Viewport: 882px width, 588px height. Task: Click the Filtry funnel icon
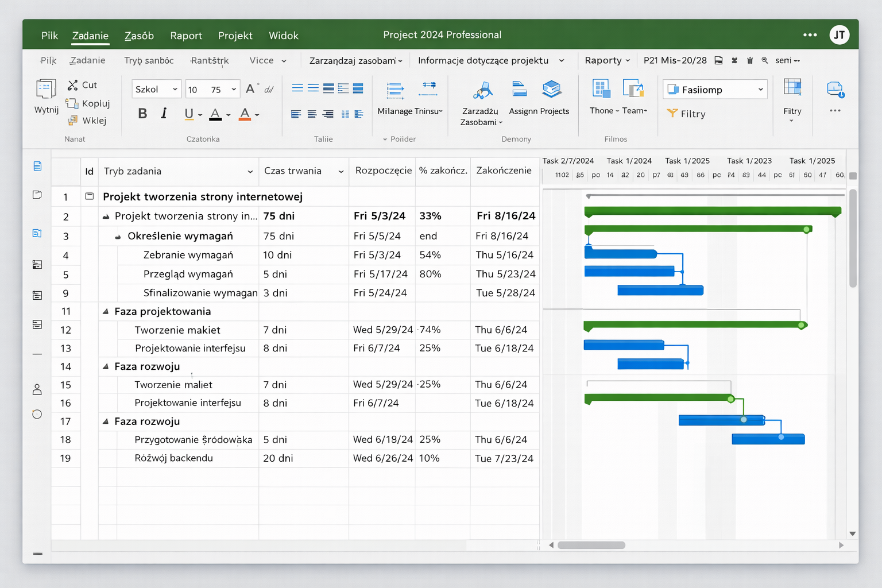pyautogui.click(x=672, y=113)
